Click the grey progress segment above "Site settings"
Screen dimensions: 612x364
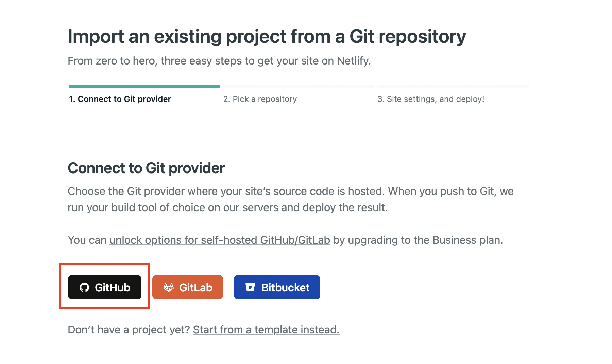coord(453,86)
